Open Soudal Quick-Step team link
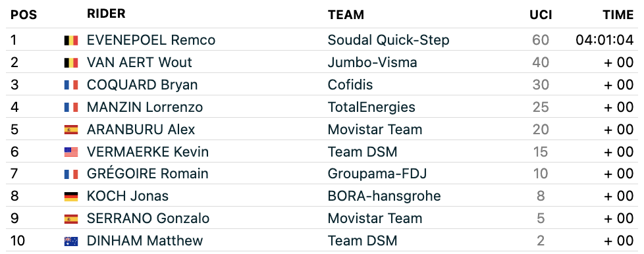Viewport: 644px width, 254px height. click(x=389, y=40)
